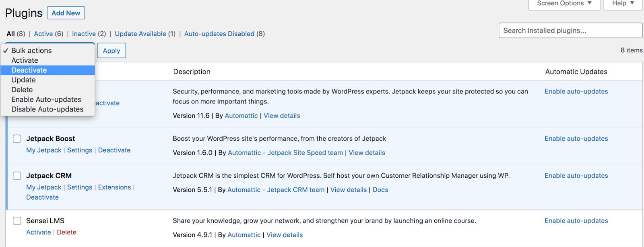The image size is (644, 247).
Task: Click the Plugins page heading
Action: point(24,13)
